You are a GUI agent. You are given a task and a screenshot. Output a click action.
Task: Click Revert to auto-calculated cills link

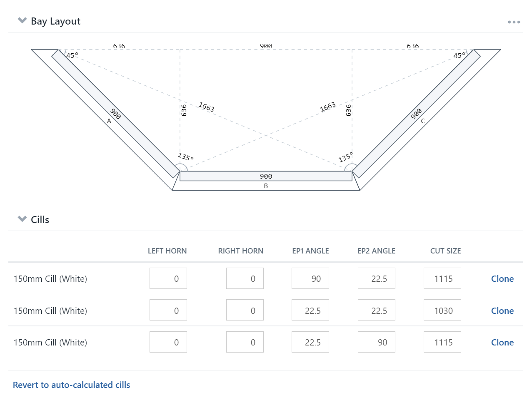click(71, 385)
